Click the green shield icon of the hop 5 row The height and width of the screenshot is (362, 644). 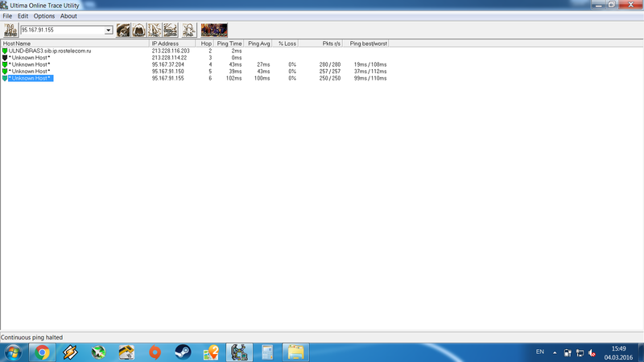click(5, 72)
